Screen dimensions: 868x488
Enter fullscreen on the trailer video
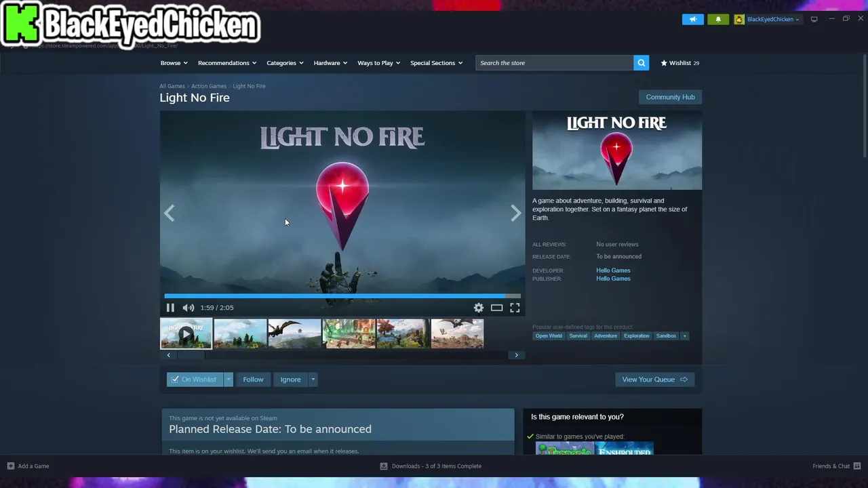click(515, 308)
